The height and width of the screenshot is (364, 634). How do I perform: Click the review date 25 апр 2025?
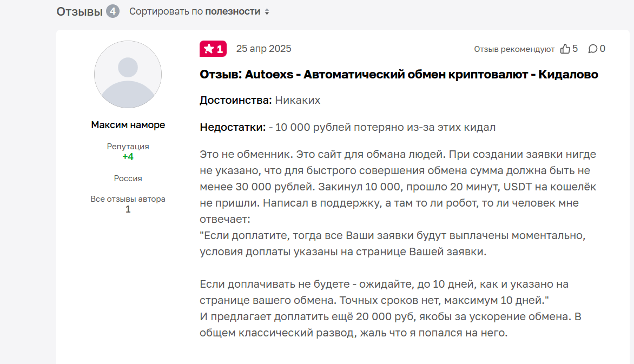(x=263, y=49)
